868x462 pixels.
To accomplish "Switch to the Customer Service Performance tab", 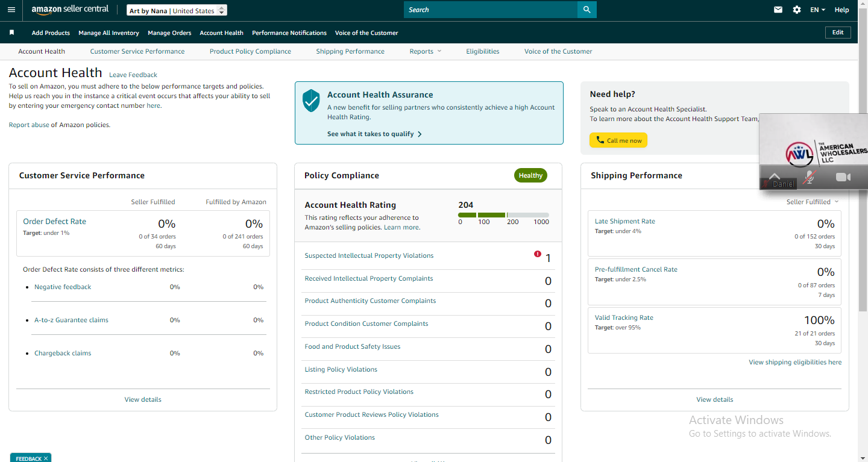I will click(137, 51).
